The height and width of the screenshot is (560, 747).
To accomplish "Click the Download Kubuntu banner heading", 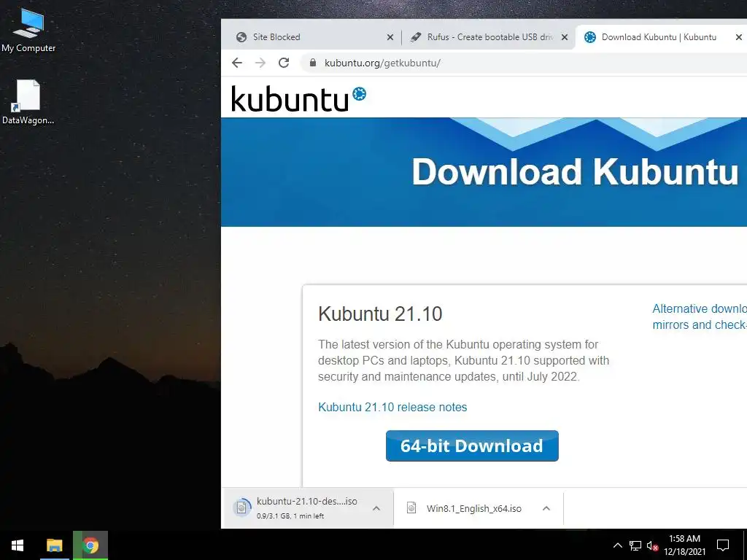I will tap(575, 172).
